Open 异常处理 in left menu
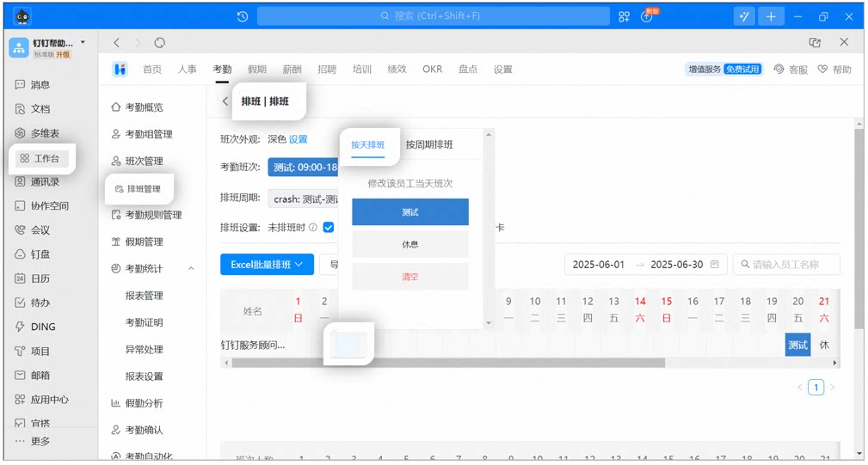This screenshot has width=868, height=465. (x=144, y=350)
